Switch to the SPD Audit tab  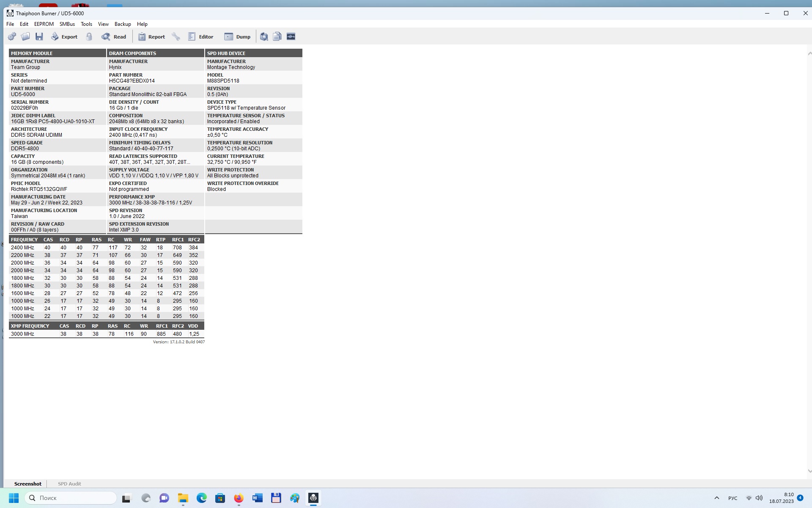[69, 483]
